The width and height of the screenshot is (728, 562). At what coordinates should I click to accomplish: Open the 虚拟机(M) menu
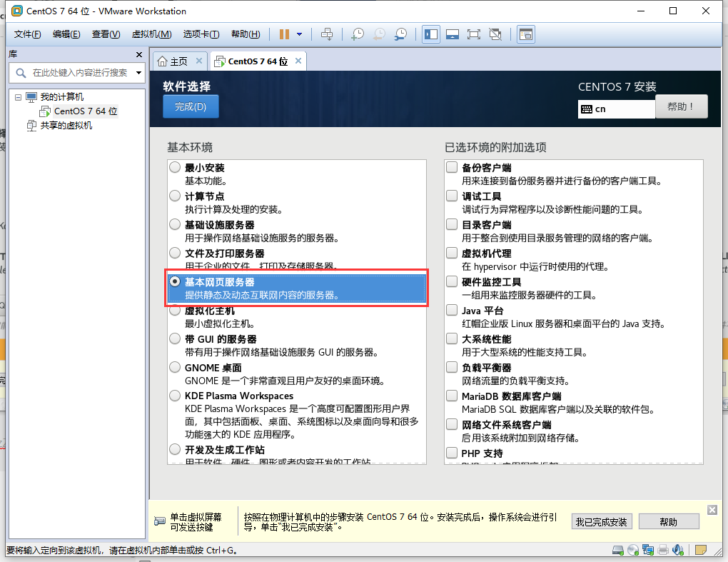point(150,33)
